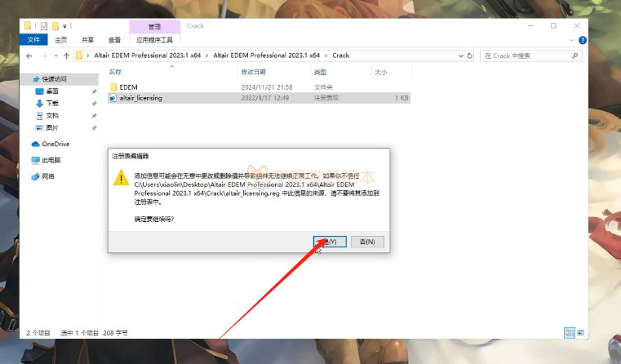
Task: Click breadcrumb chevron after address folder icon
Action: [x=87, y=55]
